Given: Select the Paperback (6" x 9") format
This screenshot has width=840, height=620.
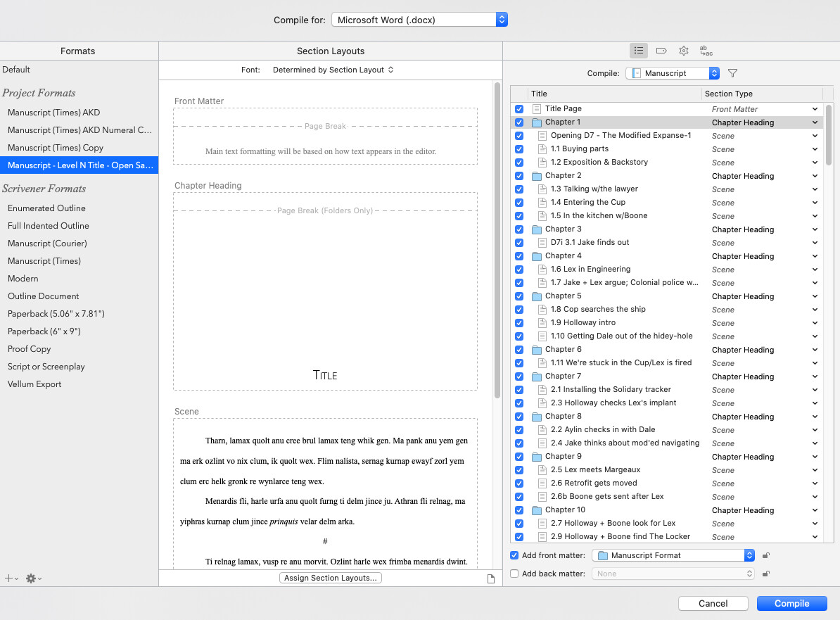Looking at the screenshot, I should [79, 331].
